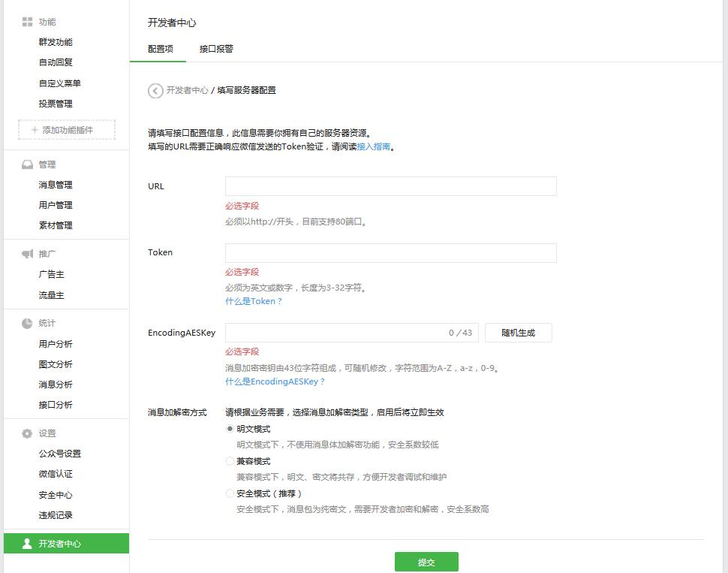The image size is (728, 573).
Task: Click the 设置 gear icon in sidebar
Action: (27, 433)
